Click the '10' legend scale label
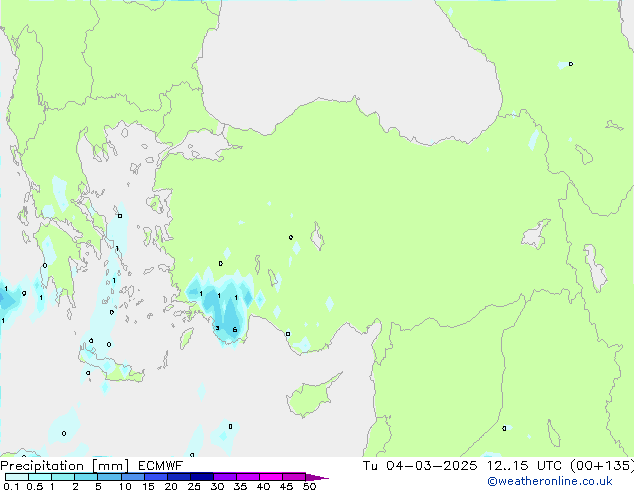This screenshot has width=634, height=490. click(125, 486)
